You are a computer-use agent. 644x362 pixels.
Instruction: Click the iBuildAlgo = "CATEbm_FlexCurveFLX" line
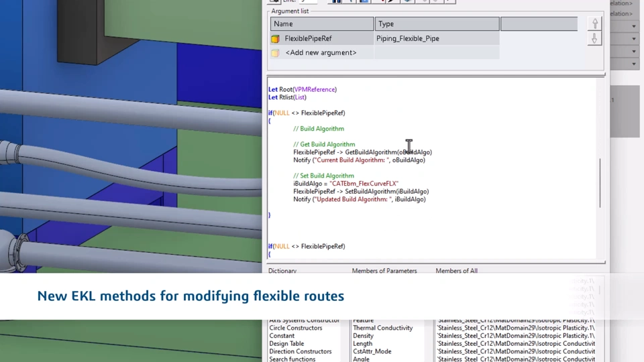(346, 184)
